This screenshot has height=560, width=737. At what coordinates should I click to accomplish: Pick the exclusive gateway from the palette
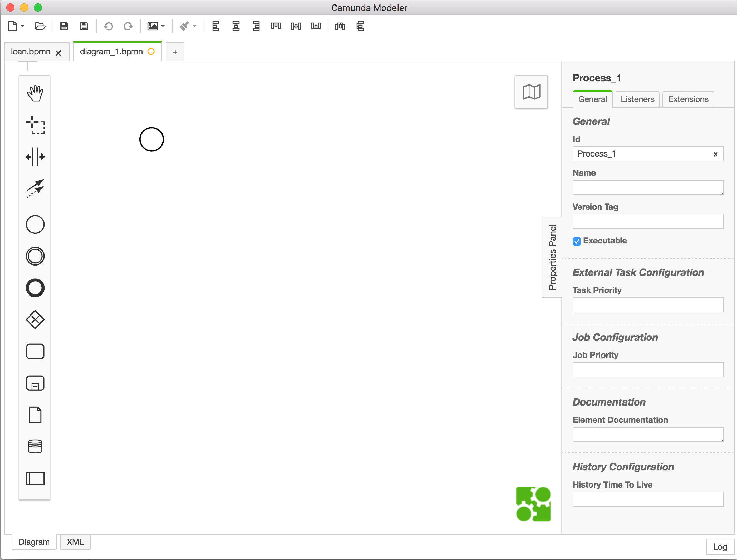pyautogui.click(x=35, y=320)
